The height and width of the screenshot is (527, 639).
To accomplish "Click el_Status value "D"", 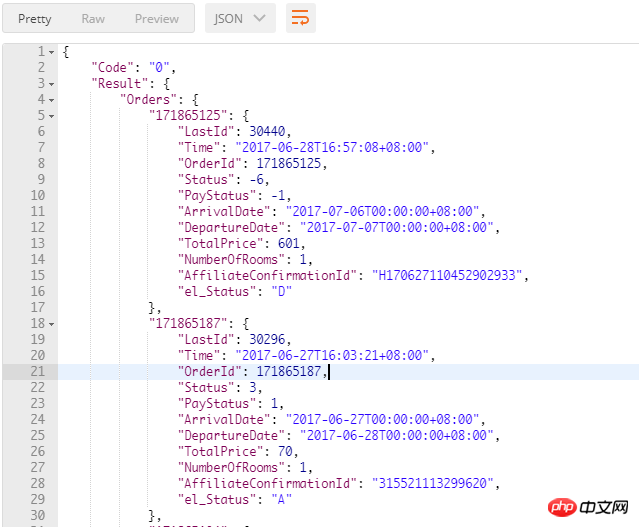I will (x=281, y=291).
